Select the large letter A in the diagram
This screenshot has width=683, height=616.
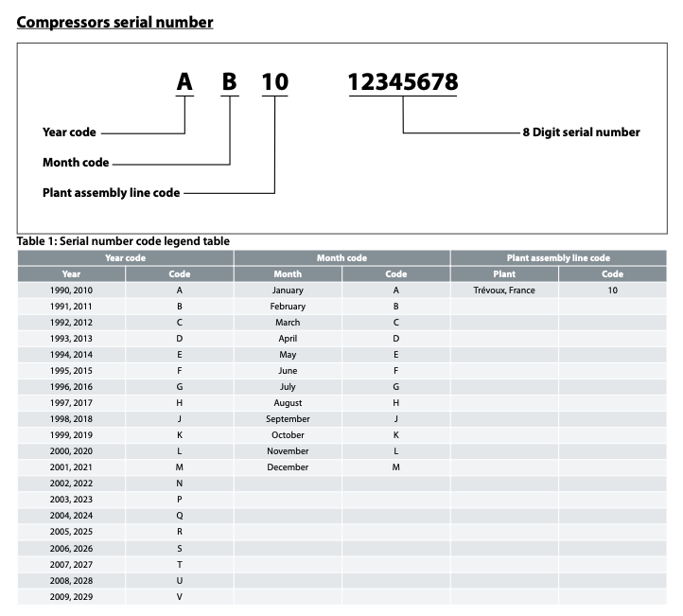[x=184, y=83]
